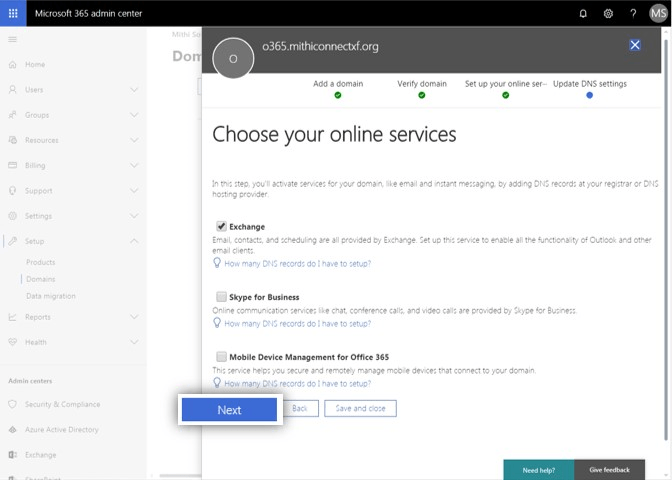Expand the Billing menu chevron
The width and height of the screenshot is (672, 480).
click(x=134, y=165)
